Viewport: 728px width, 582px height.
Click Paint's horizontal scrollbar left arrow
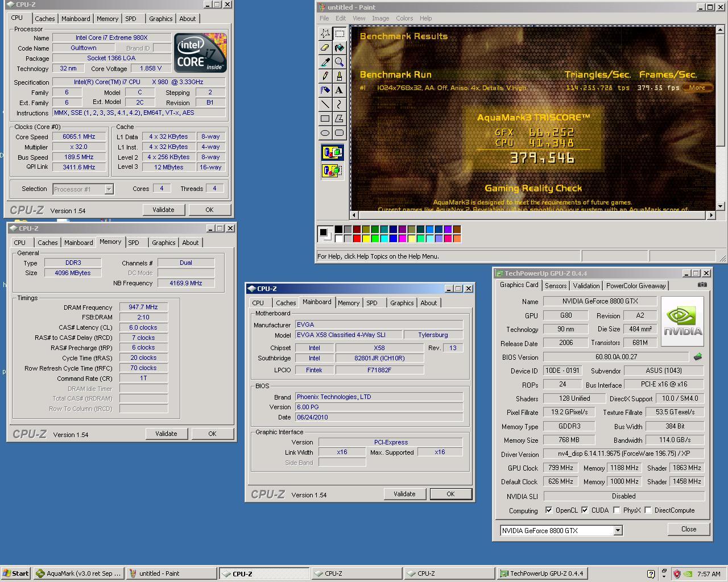point(354,215)
